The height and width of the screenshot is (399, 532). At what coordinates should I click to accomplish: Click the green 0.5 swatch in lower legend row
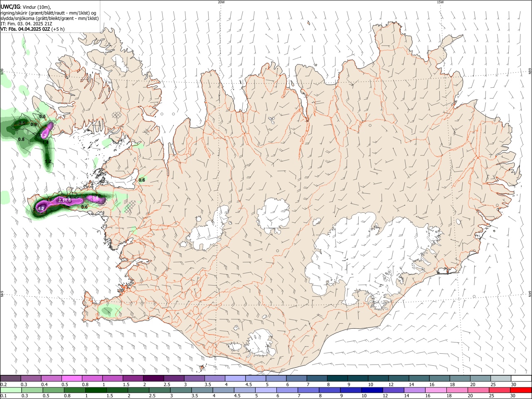[x=53, y=390]
